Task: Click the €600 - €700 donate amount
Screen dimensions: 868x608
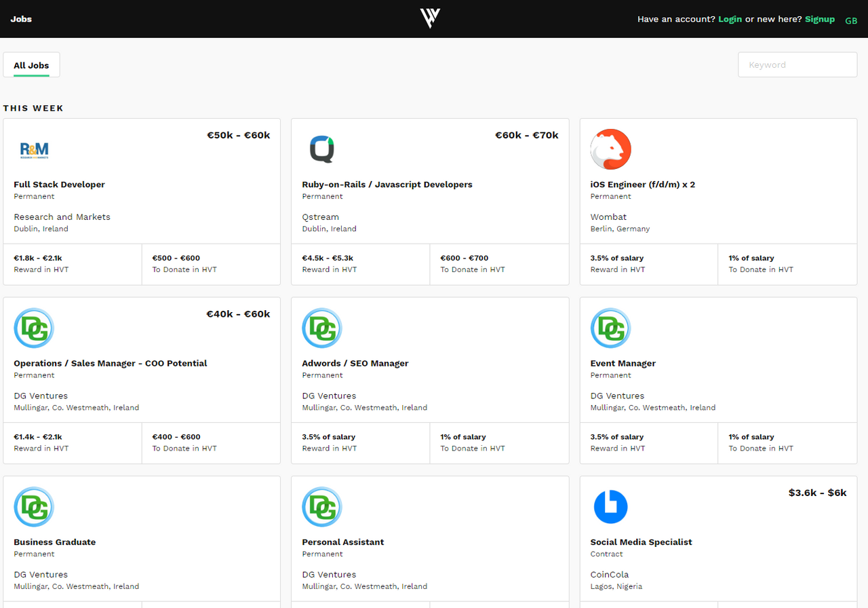Action: click(x=465, y=258)
